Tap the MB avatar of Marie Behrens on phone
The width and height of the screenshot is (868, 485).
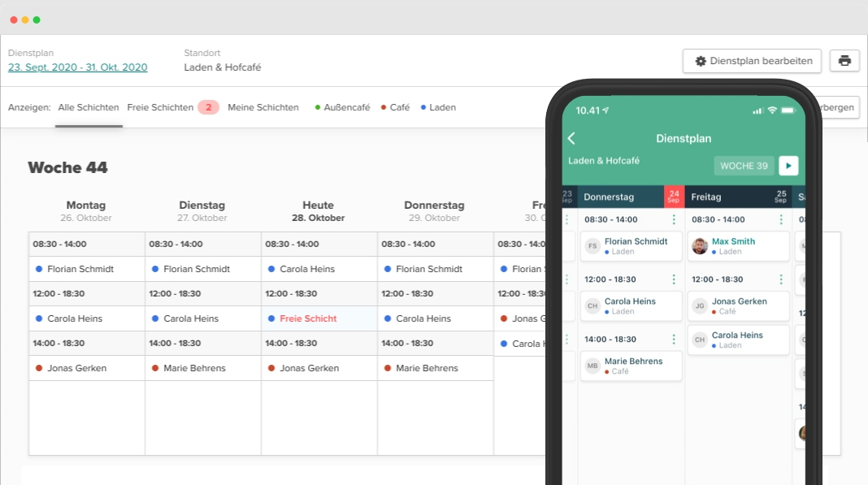click(592, 366)
